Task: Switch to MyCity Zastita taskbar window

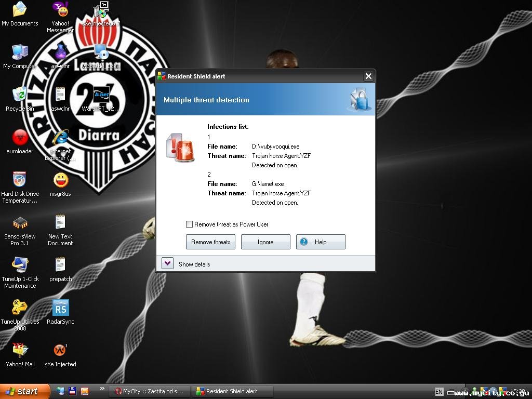Action: click(x=150, y=391)
